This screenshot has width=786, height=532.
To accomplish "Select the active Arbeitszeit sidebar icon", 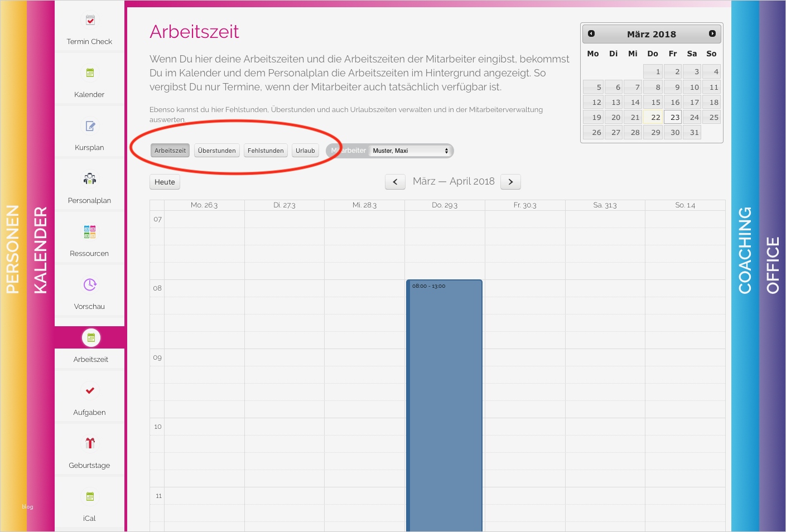I will 91,337.
